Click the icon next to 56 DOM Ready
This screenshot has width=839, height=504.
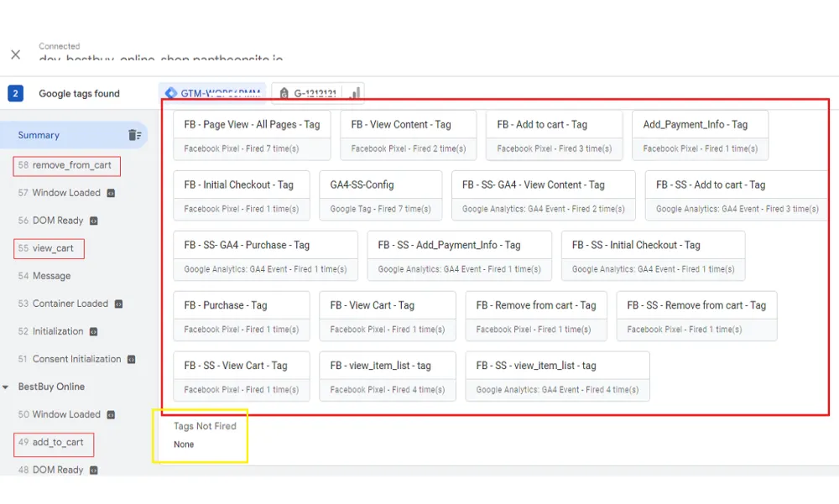(x=94, y=221)
